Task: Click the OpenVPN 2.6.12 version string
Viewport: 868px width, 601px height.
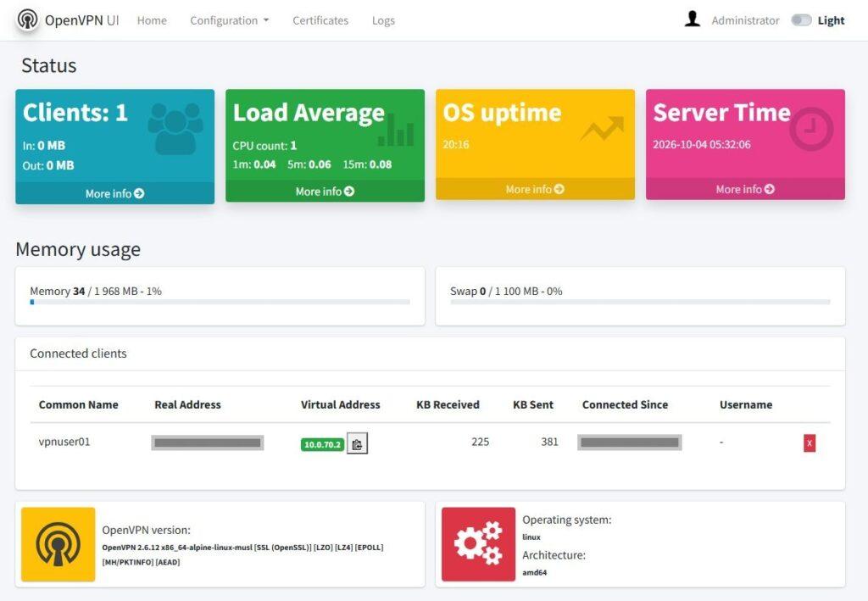Action: tap(242, 554)
